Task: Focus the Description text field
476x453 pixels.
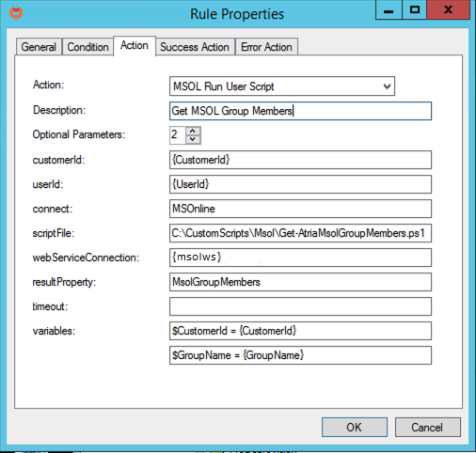Action: (300, 111)
